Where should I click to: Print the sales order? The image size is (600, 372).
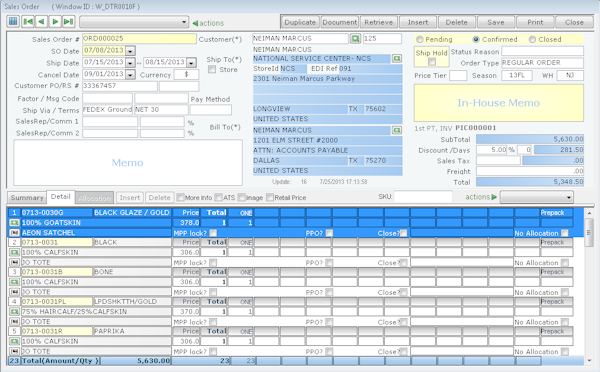pyautogui.click(x=535, y=22)
